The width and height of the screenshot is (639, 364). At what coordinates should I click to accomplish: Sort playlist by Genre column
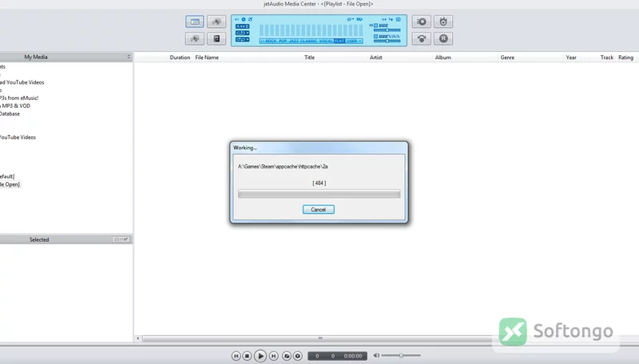[x=507, y=57]
